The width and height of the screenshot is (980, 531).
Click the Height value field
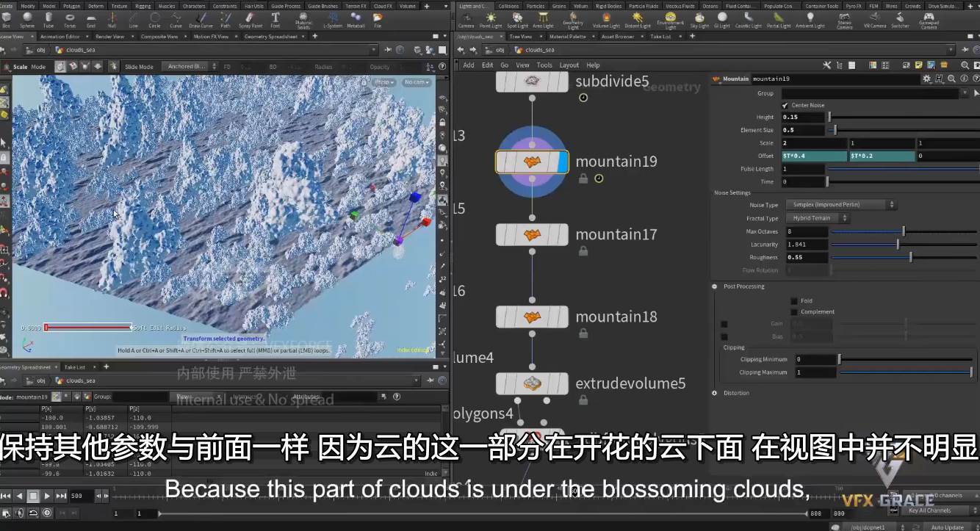tap(804, 117)
